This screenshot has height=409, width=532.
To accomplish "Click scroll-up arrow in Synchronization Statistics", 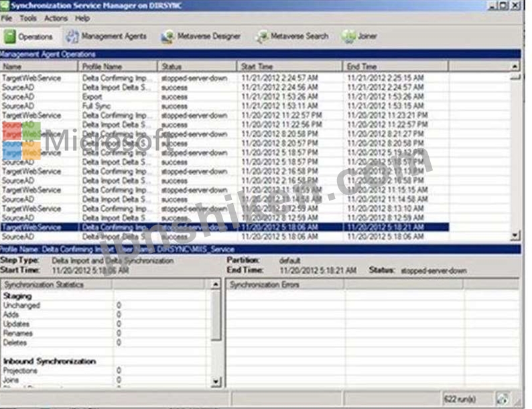I will 216,284.
